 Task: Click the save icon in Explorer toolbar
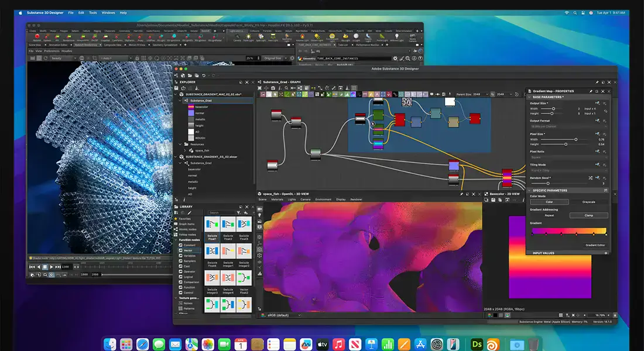[176, 88]
